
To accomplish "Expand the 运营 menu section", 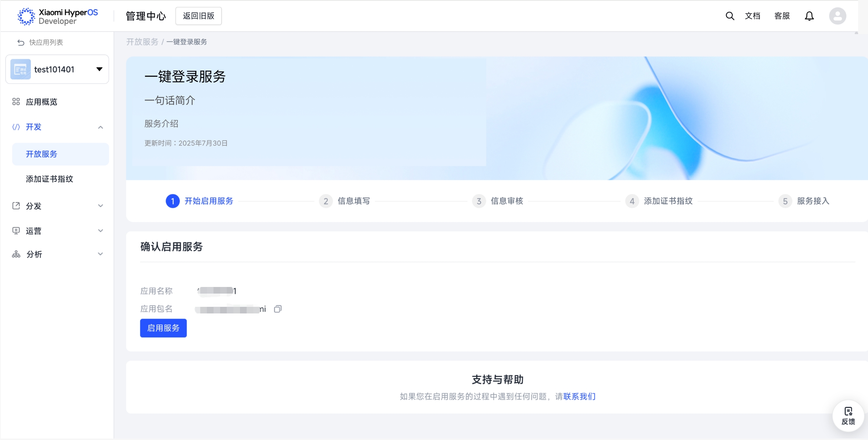I will [100, 231].
